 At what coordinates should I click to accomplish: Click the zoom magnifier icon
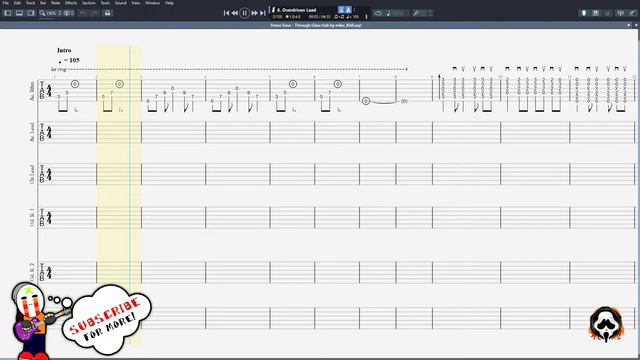(42, 13)
